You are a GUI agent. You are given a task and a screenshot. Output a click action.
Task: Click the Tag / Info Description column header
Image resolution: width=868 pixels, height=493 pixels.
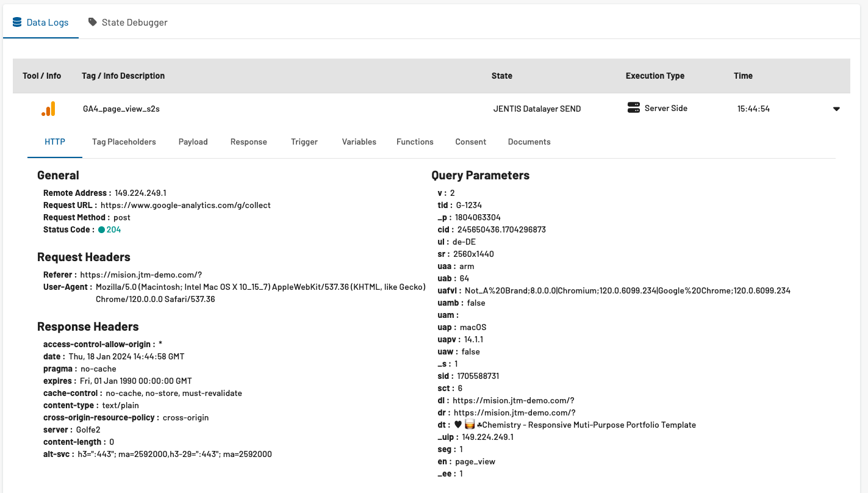(x=123, y=76)
